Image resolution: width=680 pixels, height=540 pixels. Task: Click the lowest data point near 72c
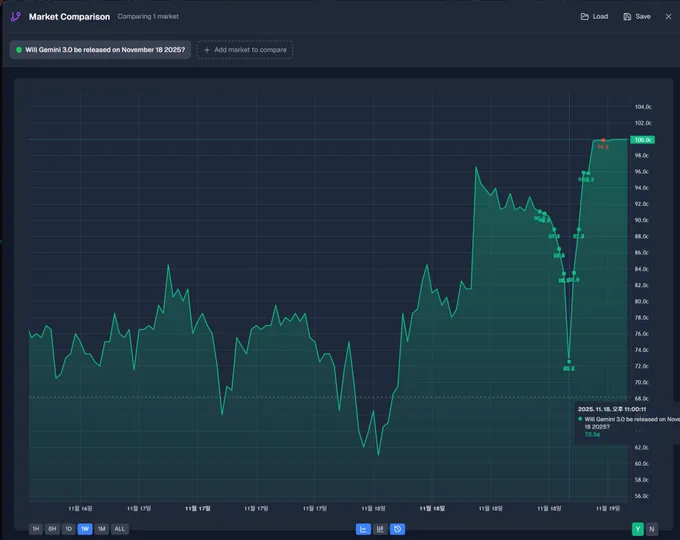[x=569, y=361]
